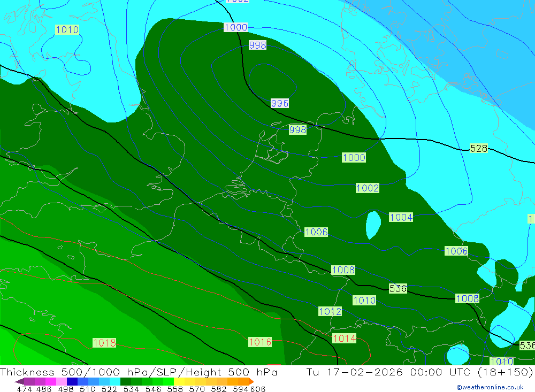Click the 546 legend value
The width and height of the screenshot is (535, 392).
153,389
